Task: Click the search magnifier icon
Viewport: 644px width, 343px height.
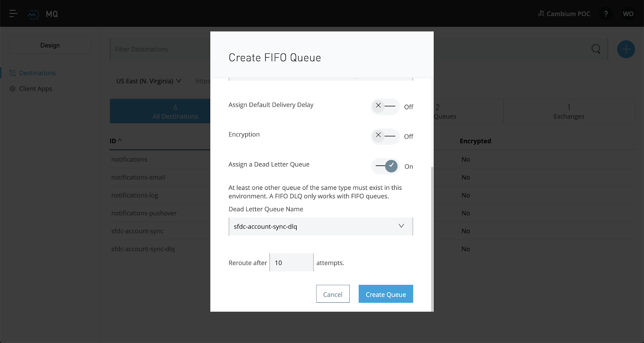Action: [x=596, y=49]
